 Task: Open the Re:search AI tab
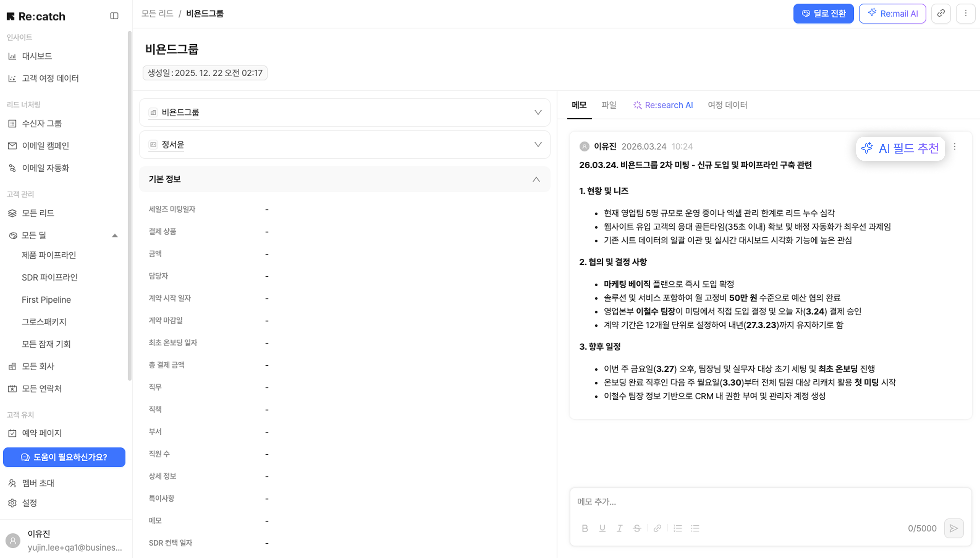click(x=663, y=105)
